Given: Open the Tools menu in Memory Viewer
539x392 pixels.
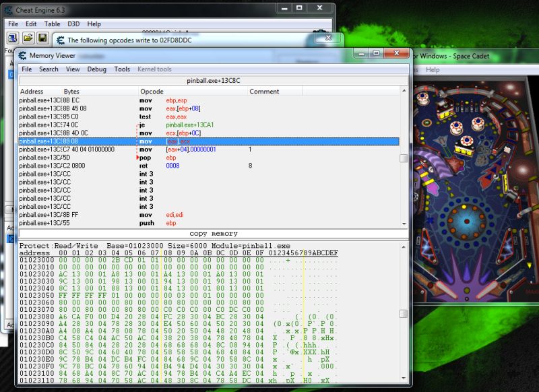Looking at the screenshot, I should (121, 69).
